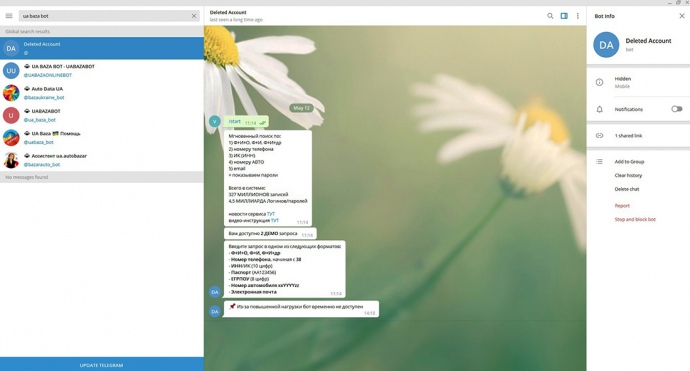Click the info circle icon beside Hidden

coord(599,82)
